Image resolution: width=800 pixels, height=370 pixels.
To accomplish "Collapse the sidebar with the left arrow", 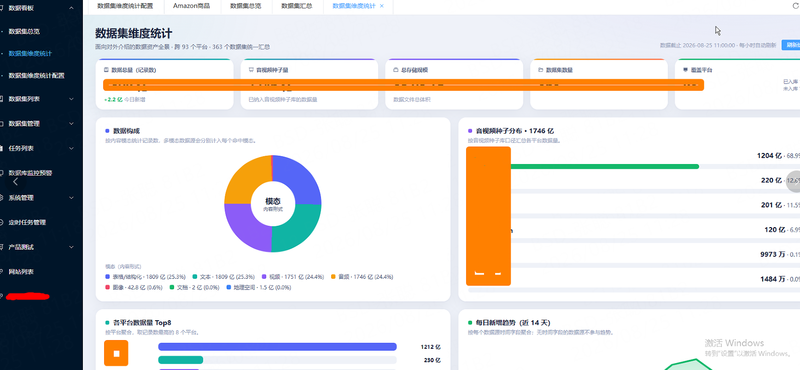I will (x=15, y=182).
